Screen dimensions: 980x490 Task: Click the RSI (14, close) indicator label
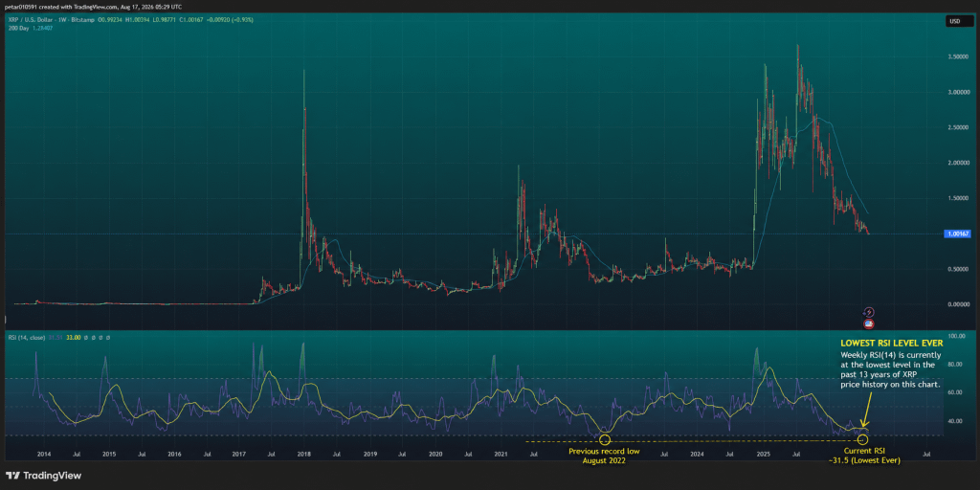pos(25,338)
